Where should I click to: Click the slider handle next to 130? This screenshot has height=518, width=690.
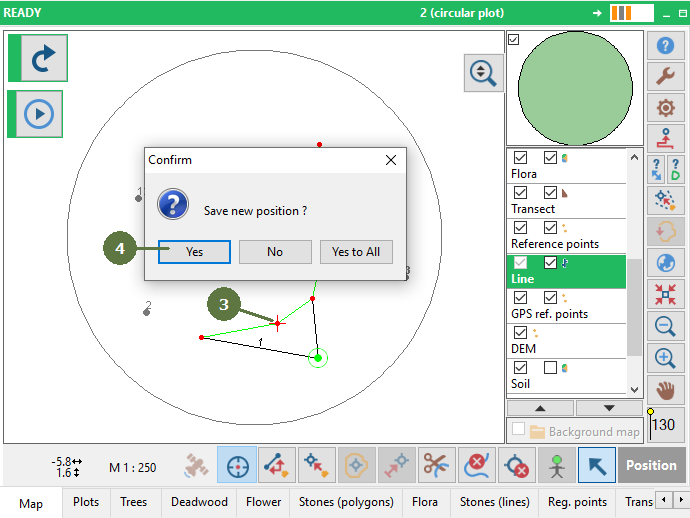[x=650, y=412]
